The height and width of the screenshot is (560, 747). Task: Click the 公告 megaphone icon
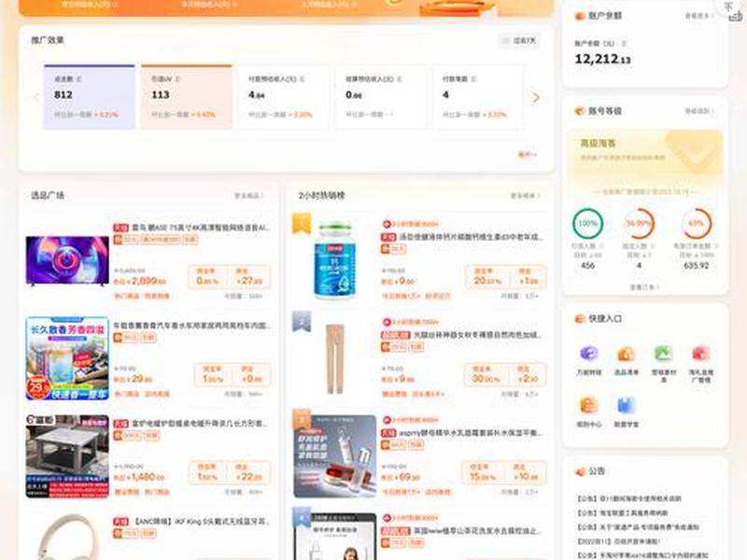(x=580, y=471)
